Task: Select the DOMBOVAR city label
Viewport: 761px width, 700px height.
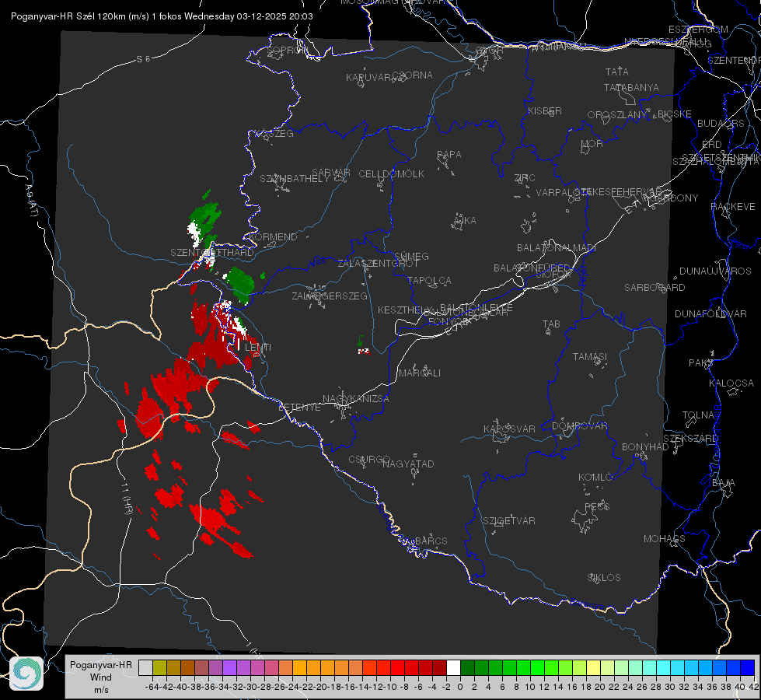Action: 579,425
